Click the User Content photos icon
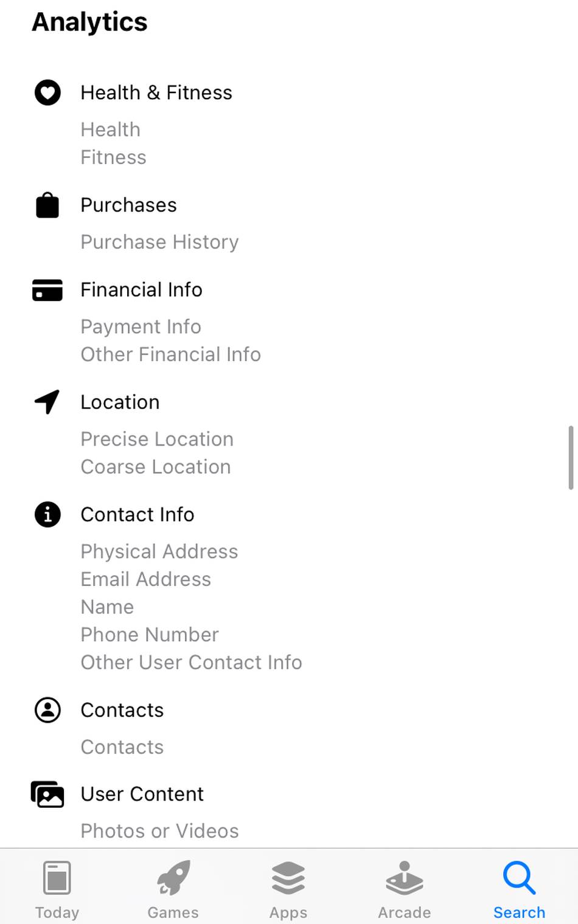Viewport: 578px width, 924px height. pos(47,794)
